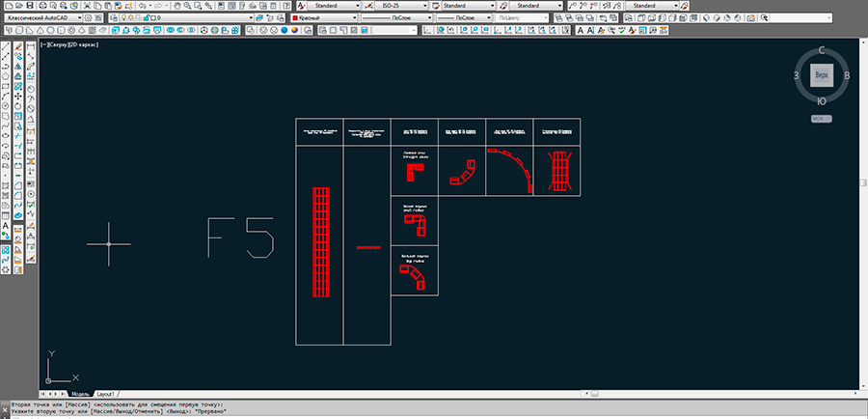The width and height of the screenshot is (868, 419).
Task: Open the text style Standard dropdown
Action: tap(334, 5)
